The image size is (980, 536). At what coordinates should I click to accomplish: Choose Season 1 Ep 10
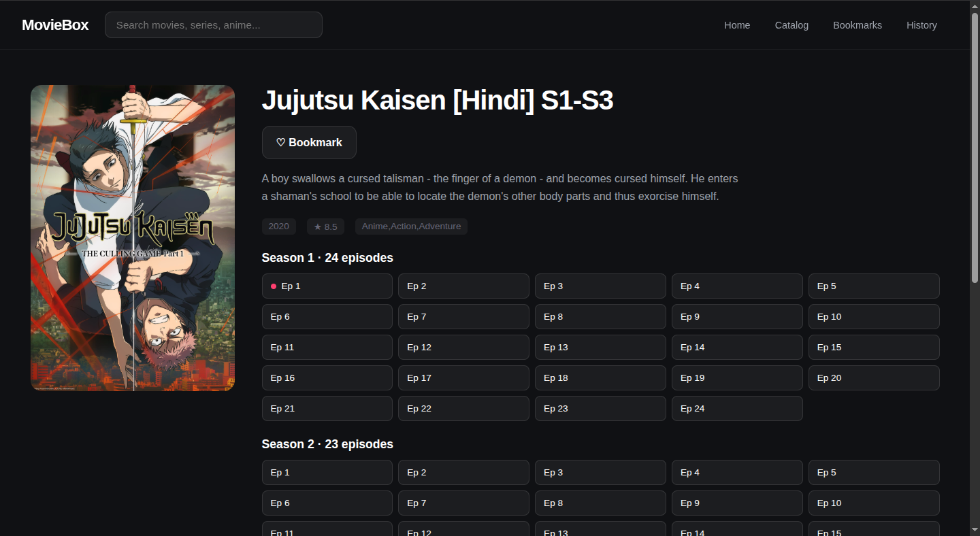click(x=874, y=317)
